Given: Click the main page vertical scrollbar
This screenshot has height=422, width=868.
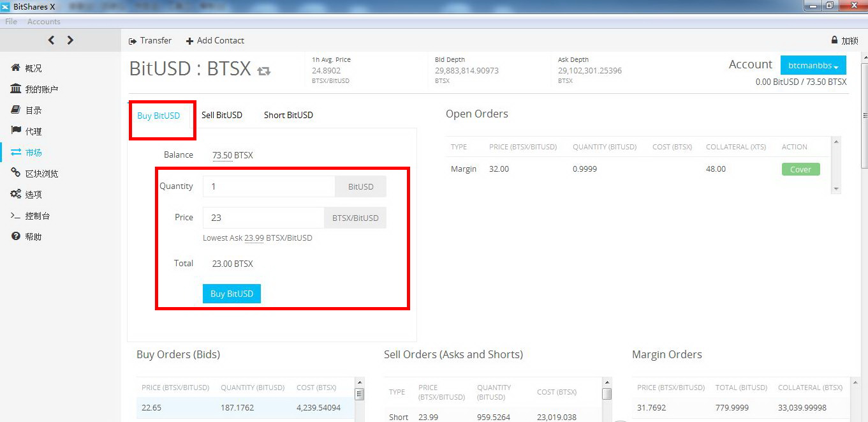Looking at the screenshot, I should (864, 236).
